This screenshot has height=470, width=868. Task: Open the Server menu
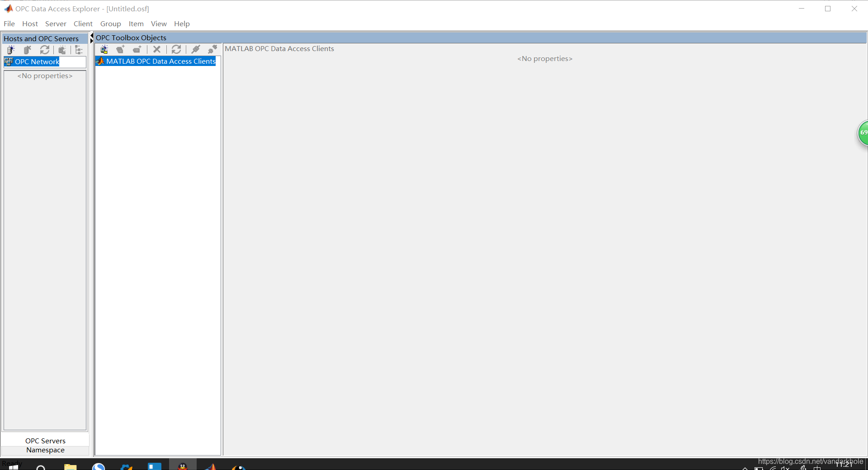[x=56, y=24]
